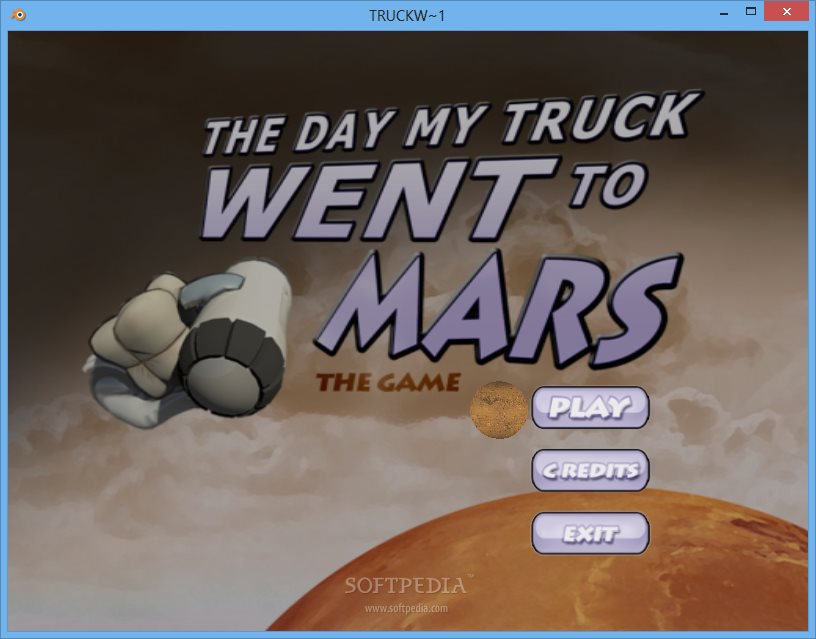Click the rocket truck graphic
This screenshot has height=639, width=816.
click(x=187, y=343)
